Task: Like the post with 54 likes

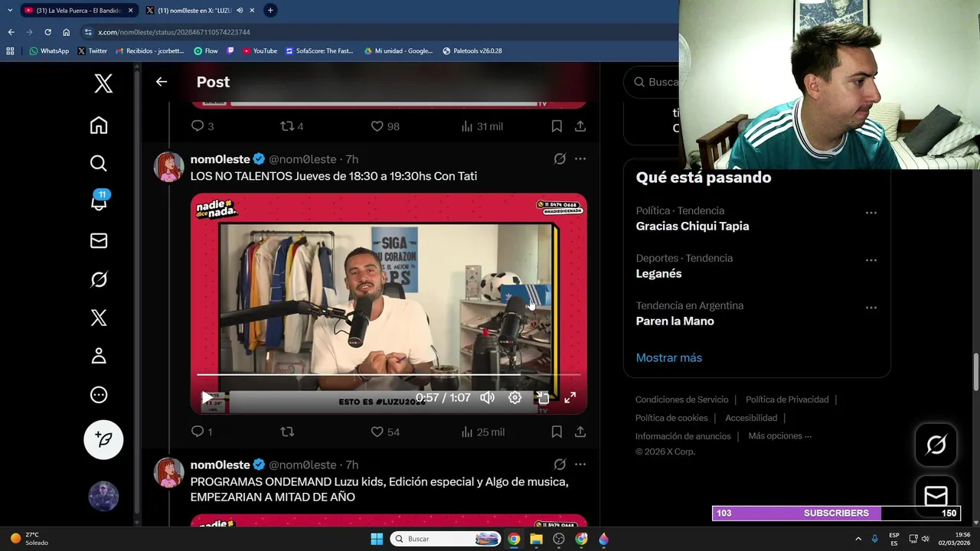Action: (x=385, y=432)
